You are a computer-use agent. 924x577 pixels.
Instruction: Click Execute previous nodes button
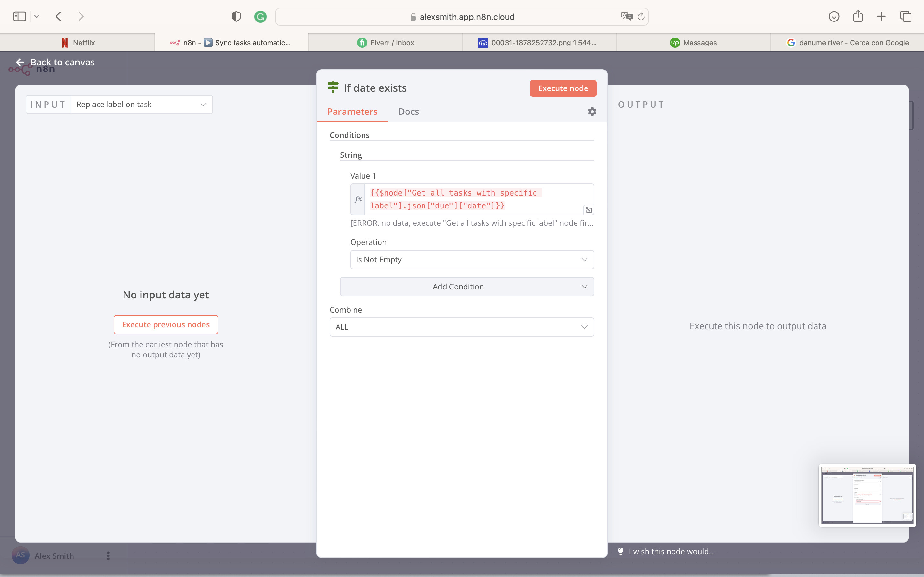(x=165, y=324)
